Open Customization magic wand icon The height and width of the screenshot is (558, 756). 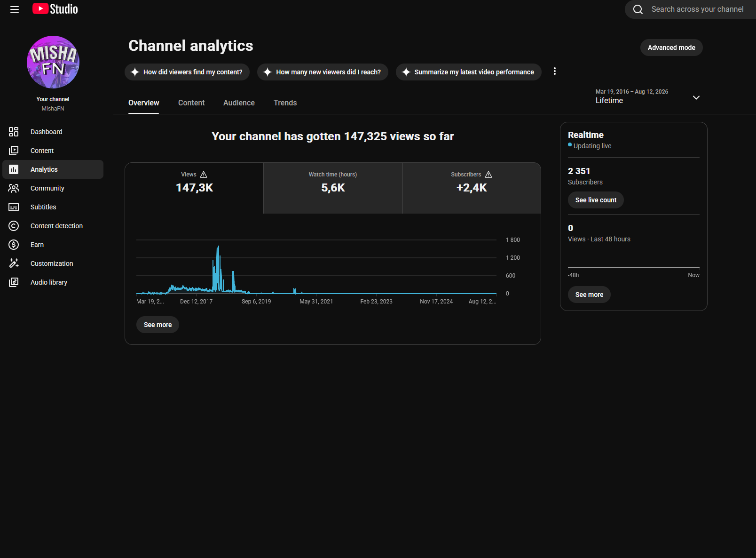[x=14, y=263]
